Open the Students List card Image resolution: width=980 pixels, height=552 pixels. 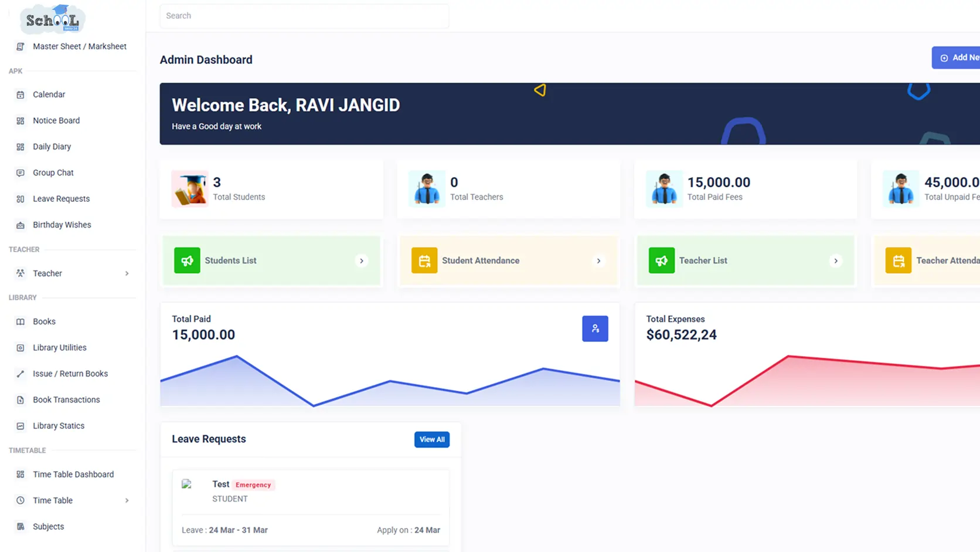(x=271, y=260)
